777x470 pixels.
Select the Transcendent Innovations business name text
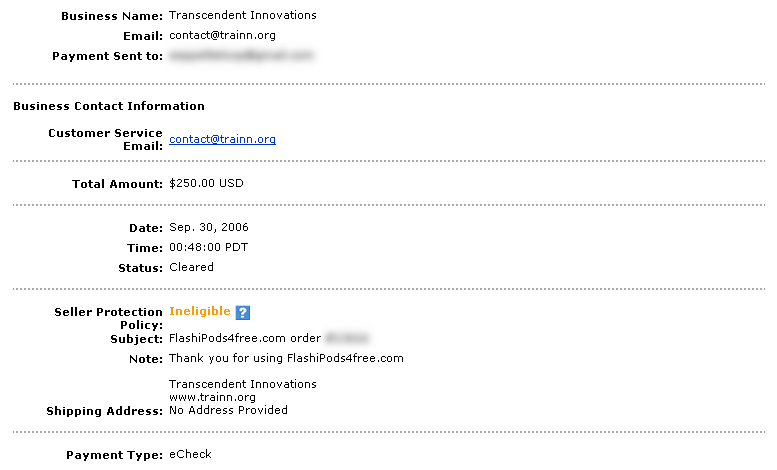[243, 15]
